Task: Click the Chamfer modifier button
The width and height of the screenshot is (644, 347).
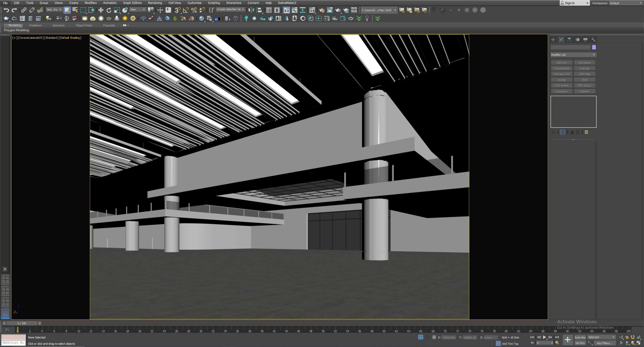Action: pyautogui.click(x=584, y=91)
